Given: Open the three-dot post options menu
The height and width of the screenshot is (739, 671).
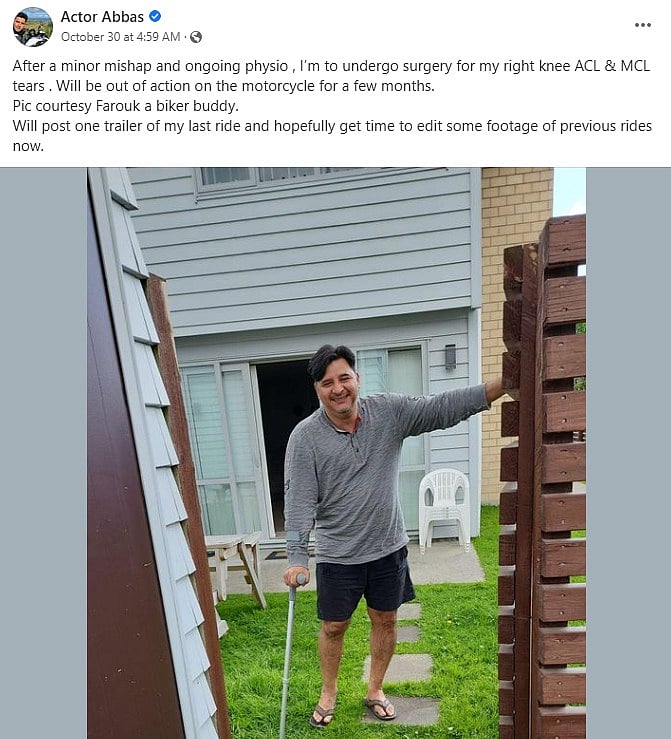Looking at the screenshot, I should coord(642,25).
